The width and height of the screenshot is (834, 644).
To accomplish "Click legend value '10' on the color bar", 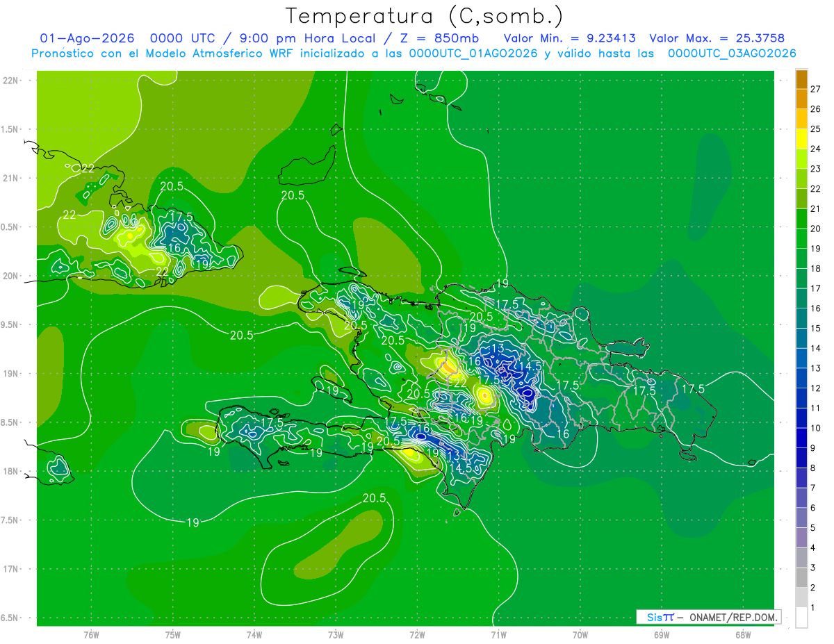I will tap(815, 428).
